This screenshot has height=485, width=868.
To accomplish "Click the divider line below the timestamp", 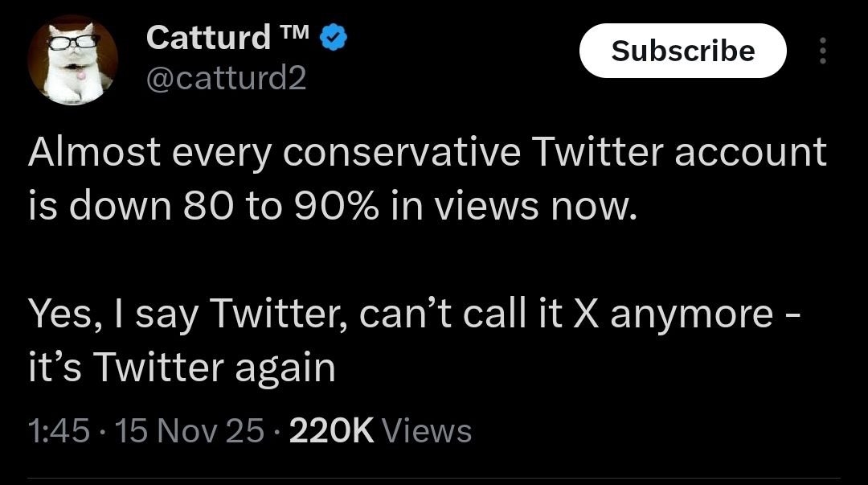I will point(434,480).
